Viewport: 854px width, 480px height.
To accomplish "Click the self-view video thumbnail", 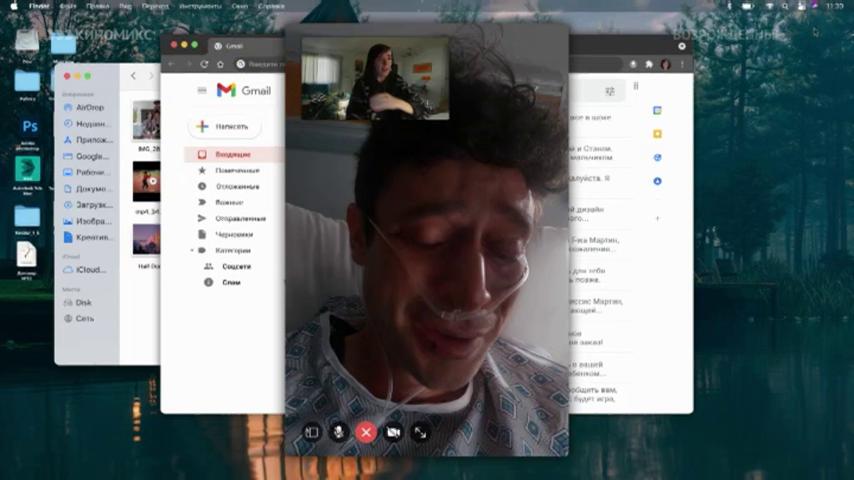I will pyautogui.click(x=375, y=78).
